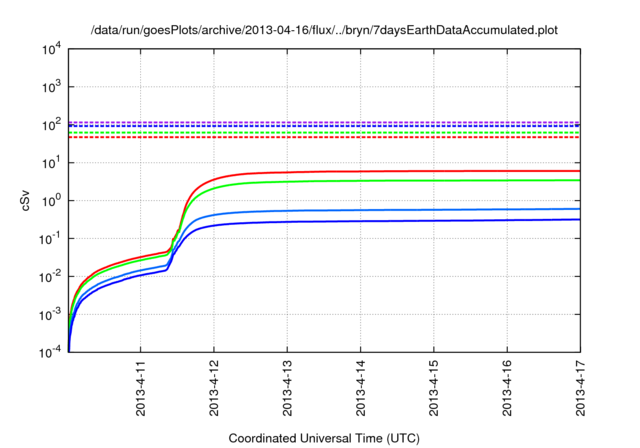
Task: Click the 10^1 y-axis tick label
Action: (x=51, y=163)
